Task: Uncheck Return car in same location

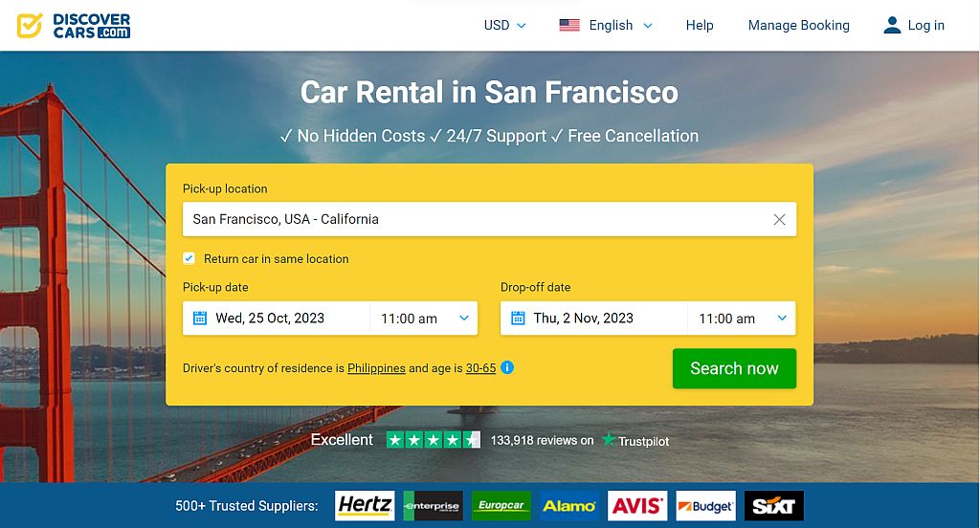Action: [x=189, y=258]
